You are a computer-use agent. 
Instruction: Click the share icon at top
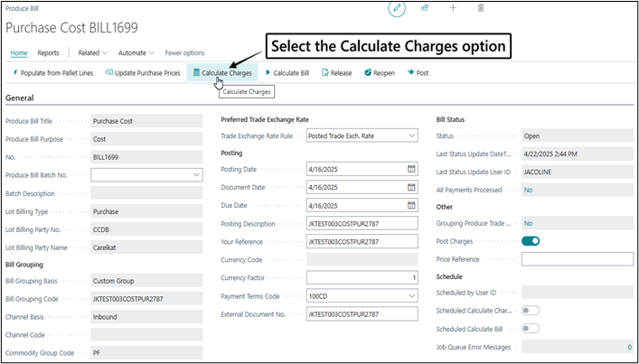(425, 8)
